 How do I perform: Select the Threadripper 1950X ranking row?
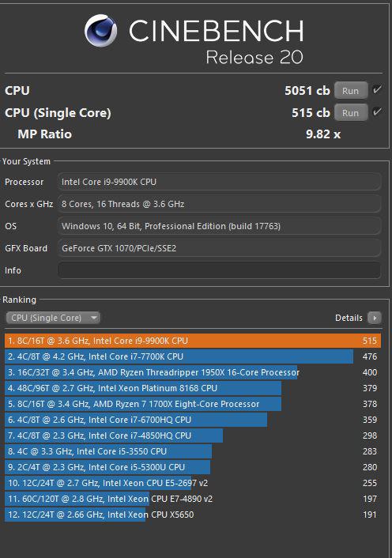193,372
